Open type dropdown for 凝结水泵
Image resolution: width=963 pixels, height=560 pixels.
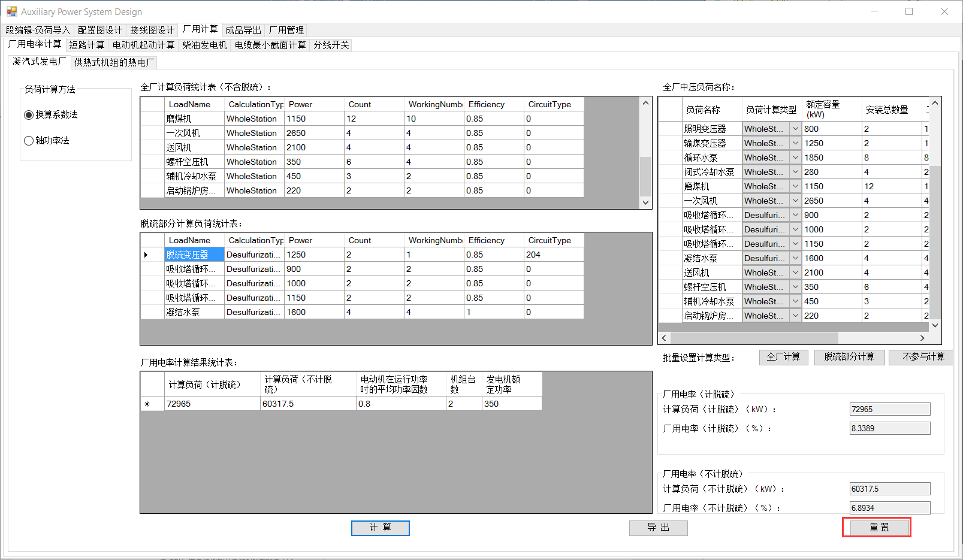coord(795,258)
